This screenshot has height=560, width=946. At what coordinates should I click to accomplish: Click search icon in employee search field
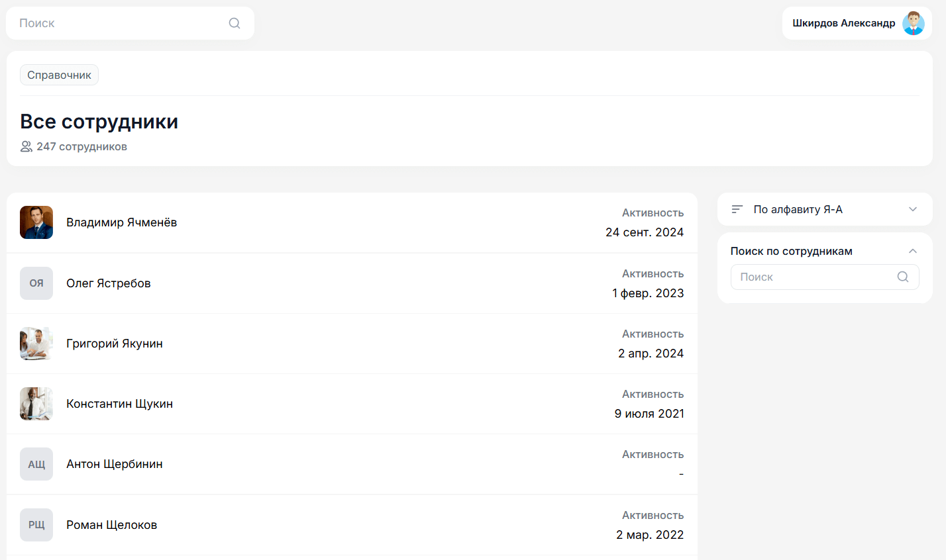[x=902, y=277]
